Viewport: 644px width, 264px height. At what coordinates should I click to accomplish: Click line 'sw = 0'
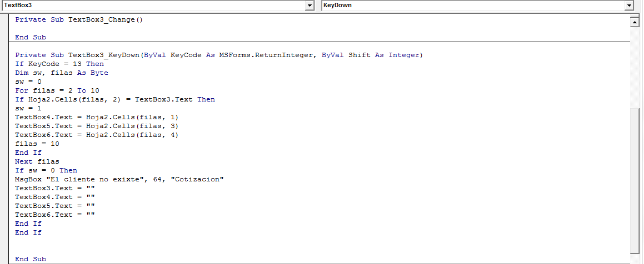(28, 82)
